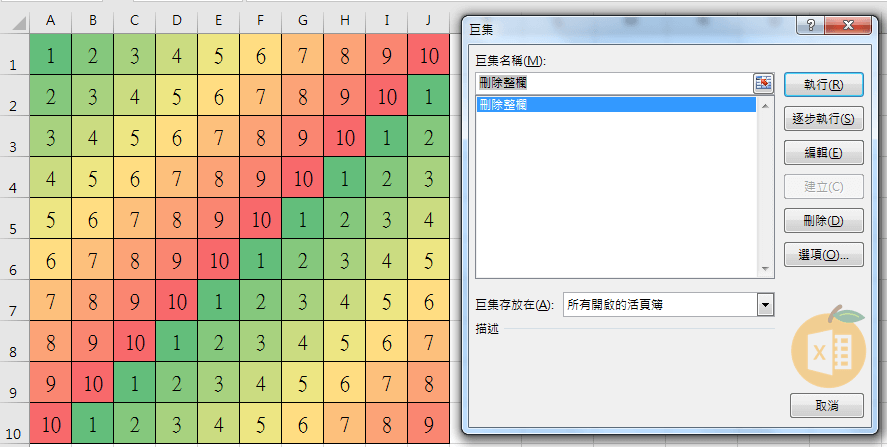Click the range selector icon beside macro name
The width and height of the screenshot is (887, 447).
click(x=764, y=84)
